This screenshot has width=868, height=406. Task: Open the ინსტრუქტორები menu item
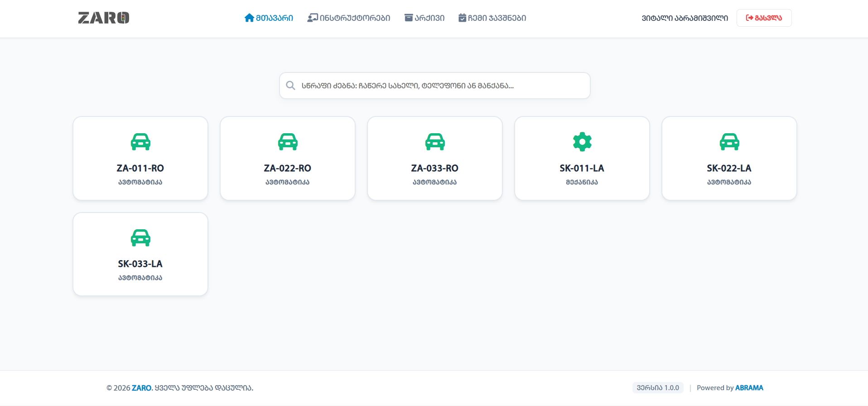click(x=349, y=18)
